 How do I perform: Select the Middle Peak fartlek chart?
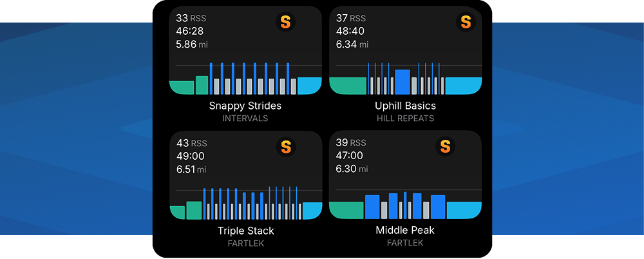(x=405, y=204)
